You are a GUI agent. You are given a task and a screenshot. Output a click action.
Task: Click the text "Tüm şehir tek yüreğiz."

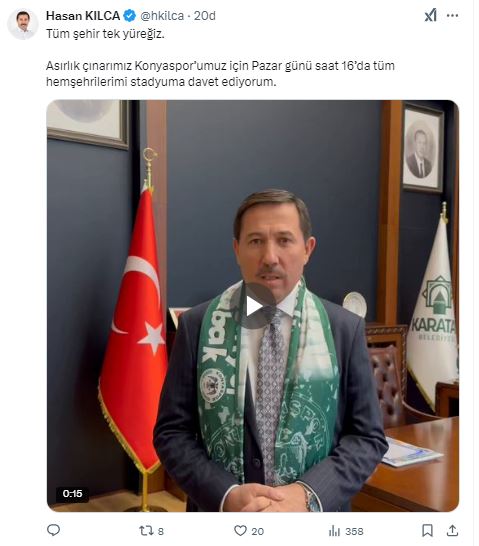[105, 34]
